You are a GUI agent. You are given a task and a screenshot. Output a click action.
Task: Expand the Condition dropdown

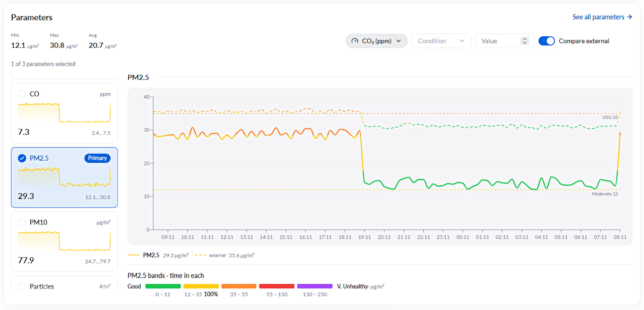[442, 41]
